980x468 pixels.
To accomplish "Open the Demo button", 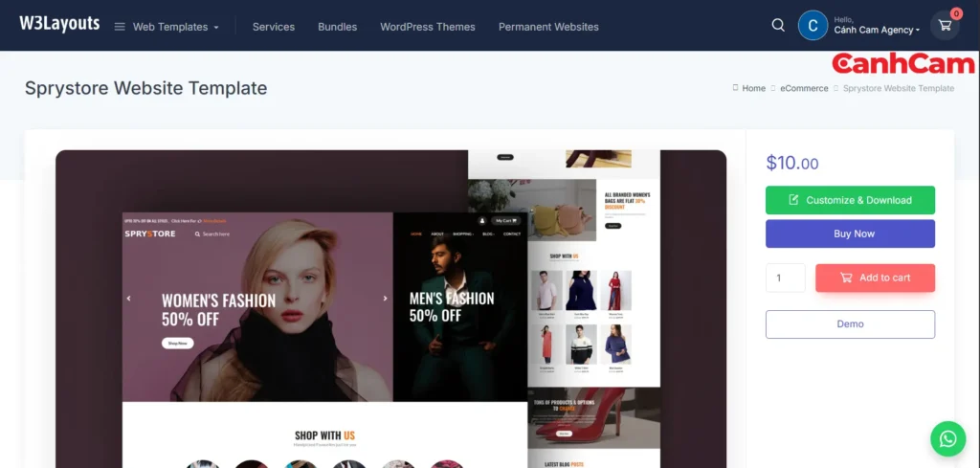I will coord(850,324).
